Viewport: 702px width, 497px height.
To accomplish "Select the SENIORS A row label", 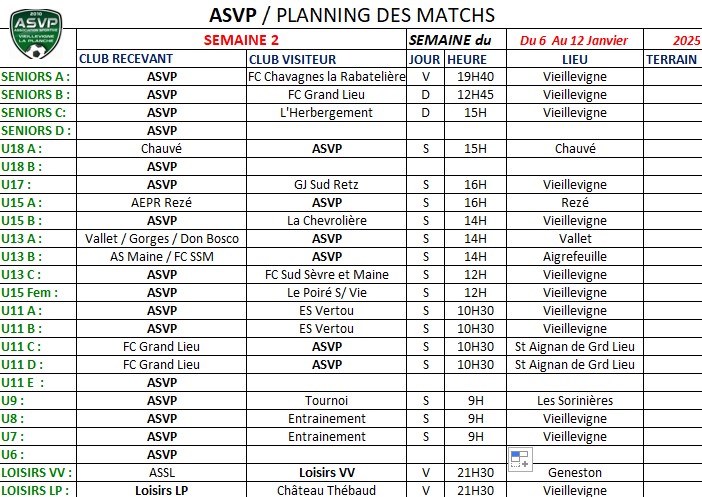I will tap(36, 77).
